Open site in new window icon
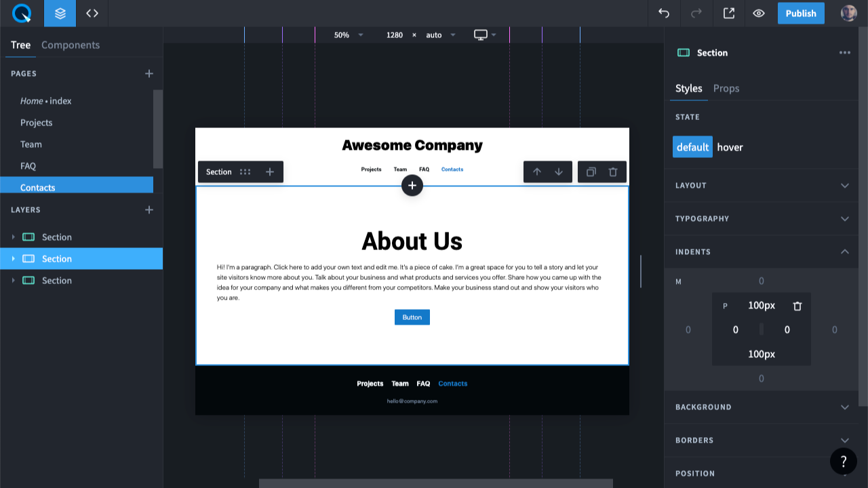 click(x=729, y=14)
